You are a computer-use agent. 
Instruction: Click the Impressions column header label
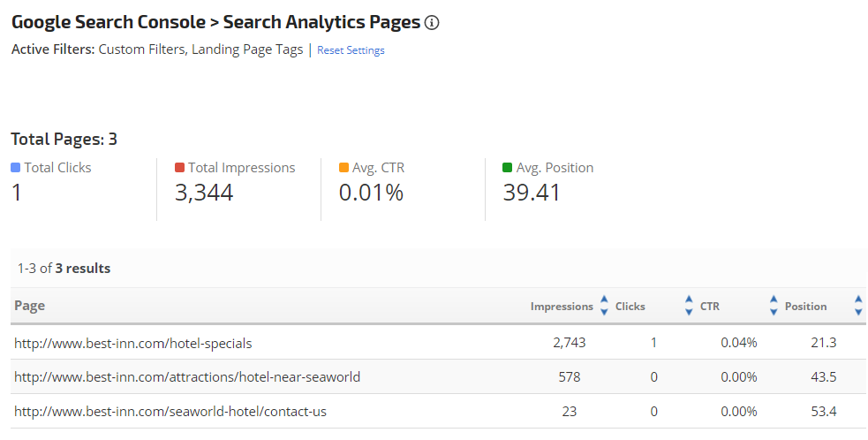(562, 307)
